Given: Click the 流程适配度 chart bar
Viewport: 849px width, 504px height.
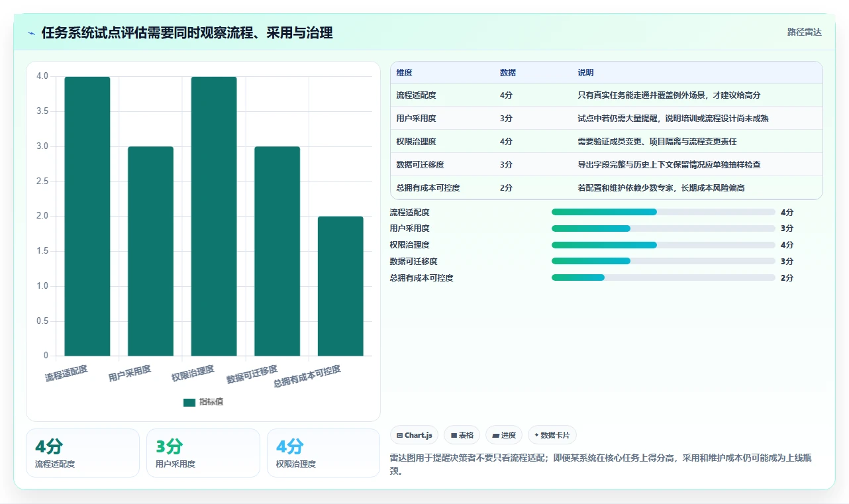Looking at the screenshot, I should 87,217.
